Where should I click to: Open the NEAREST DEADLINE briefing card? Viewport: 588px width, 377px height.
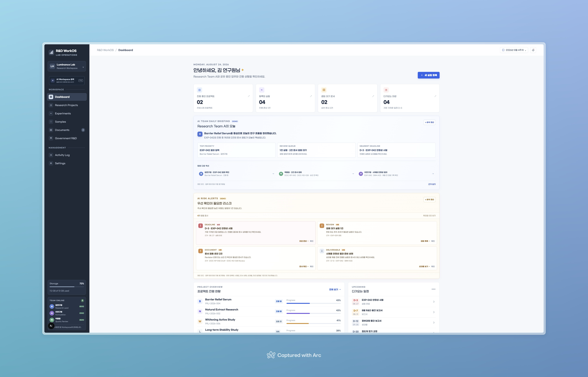click(x=396, y=150)
